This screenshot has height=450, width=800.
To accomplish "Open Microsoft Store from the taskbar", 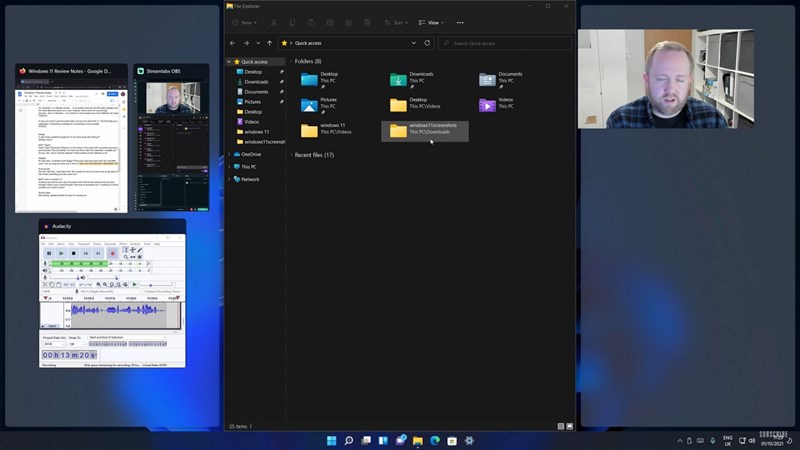I will (452, 440).
